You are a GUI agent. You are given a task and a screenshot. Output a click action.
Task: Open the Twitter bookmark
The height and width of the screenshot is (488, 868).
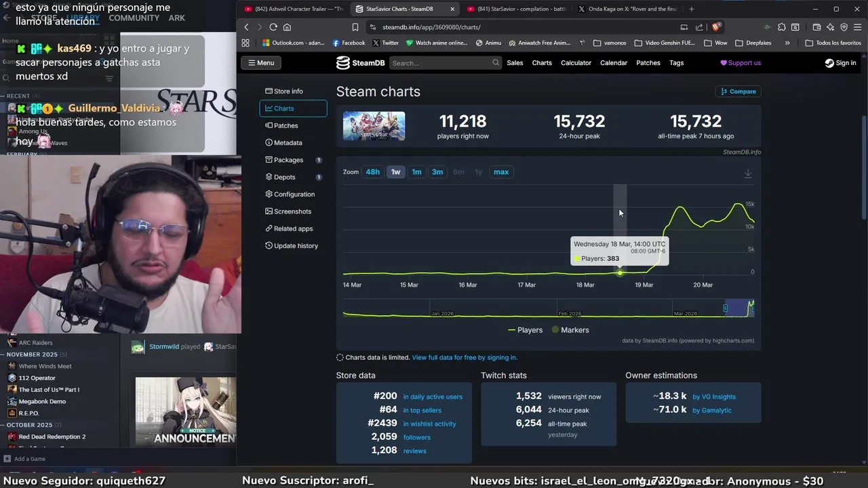385,43
